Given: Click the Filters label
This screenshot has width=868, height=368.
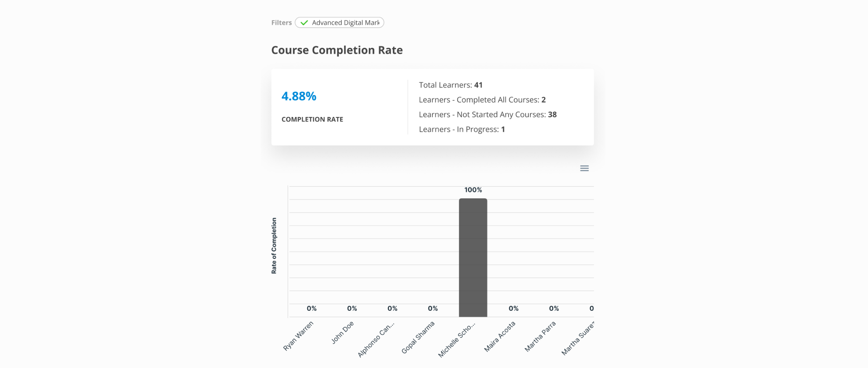Looking at the screenshot, I should [x=281, y=23].
